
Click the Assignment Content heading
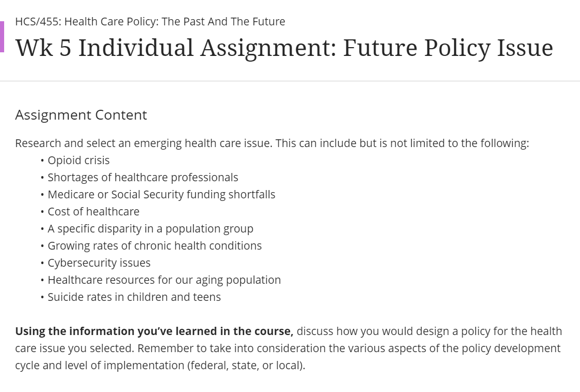(81, 115)
